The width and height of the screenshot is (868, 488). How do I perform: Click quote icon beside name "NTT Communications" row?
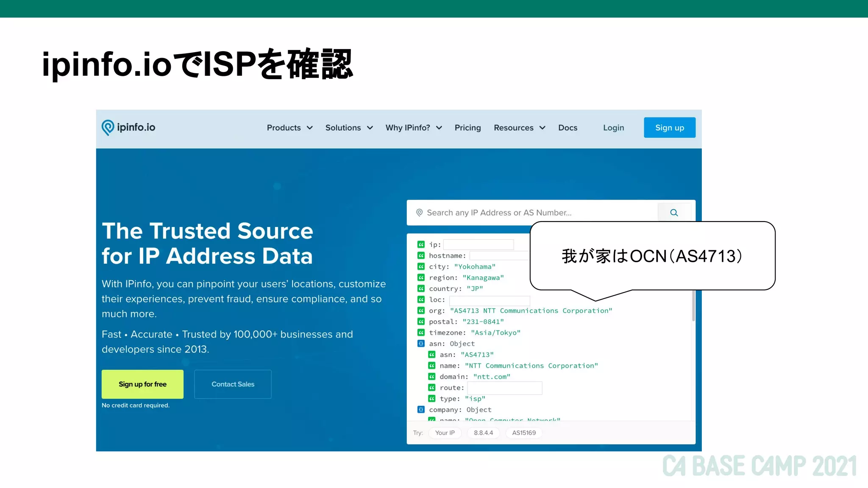click(431, 366)
